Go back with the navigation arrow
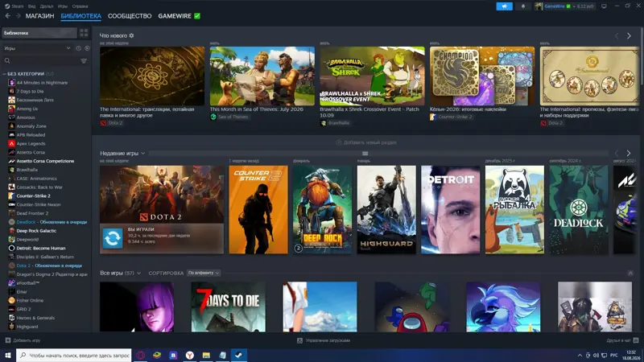Image resolution: width=644 pixels, height=362 pixels. (8, 16)
